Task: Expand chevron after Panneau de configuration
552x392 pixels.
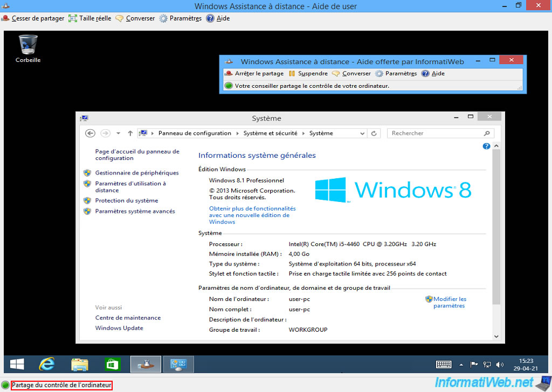Action: click(237, 133)
